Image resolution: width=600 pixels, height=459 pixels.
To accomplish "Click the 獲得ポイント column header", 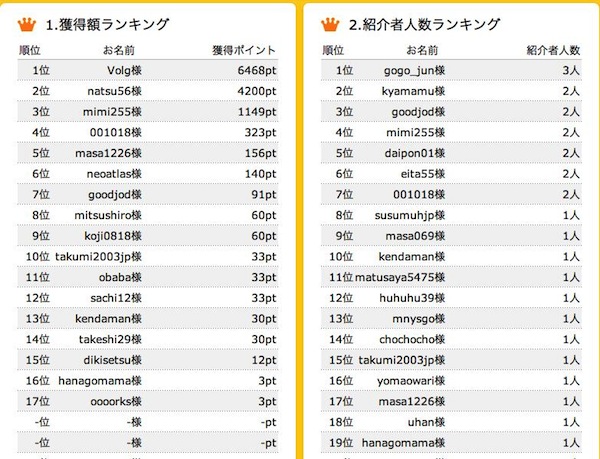I will 244,50.
